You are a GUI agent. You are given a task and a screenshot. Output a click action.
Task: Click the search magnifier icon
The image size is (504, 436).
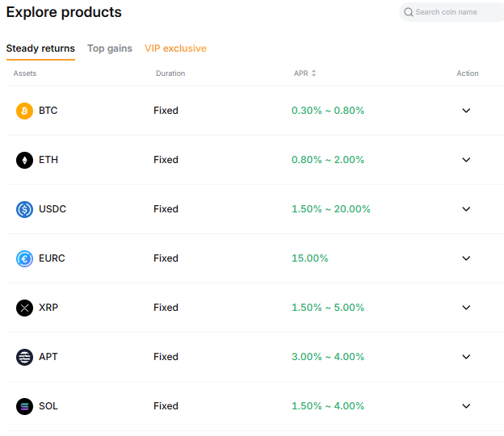(x=409, y=12)
